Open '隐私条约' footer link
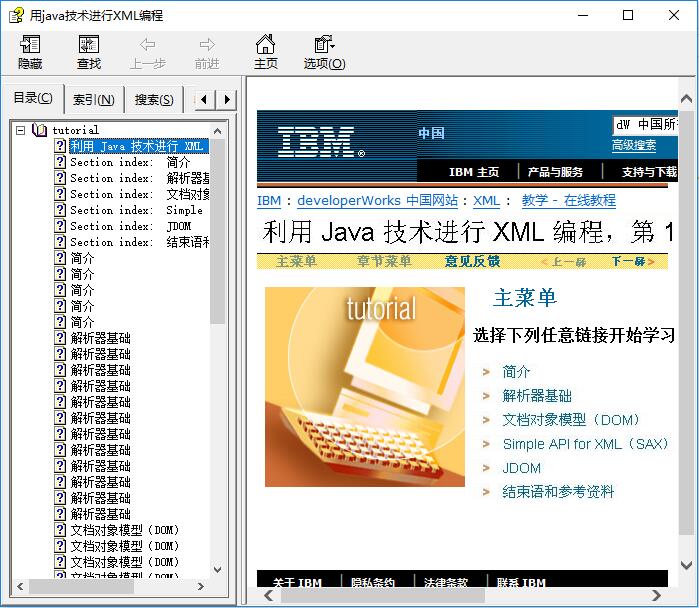Screen dimensions: 699x608 373,582
